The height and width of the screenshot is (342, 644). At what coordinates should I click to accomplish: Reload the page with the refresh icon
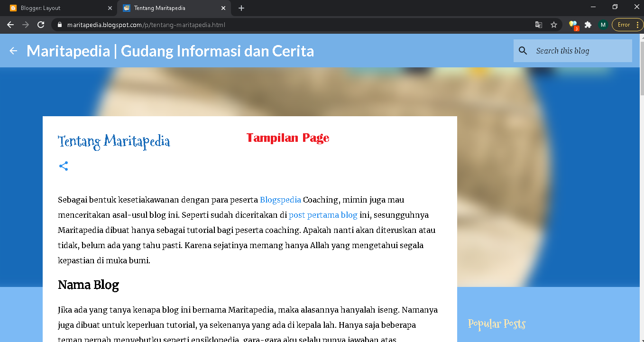[x=41, y=25]
